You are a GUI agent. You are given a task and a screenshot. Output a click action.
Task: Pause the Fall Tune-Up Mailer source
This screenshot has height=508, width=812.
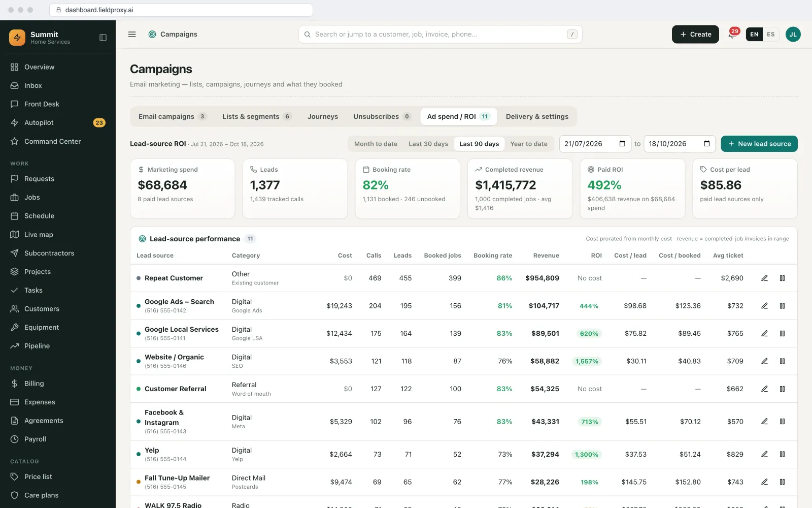[782, 482]
